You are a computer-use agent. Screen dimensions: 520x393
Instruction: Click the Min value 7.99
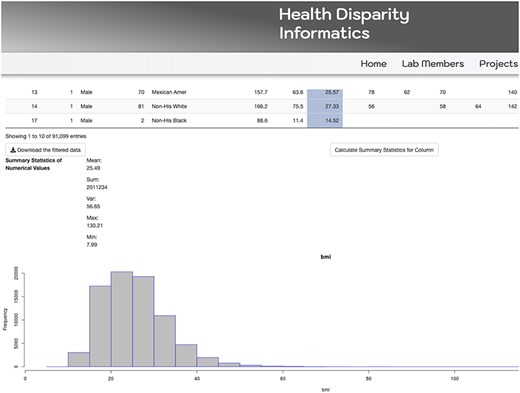92,245
